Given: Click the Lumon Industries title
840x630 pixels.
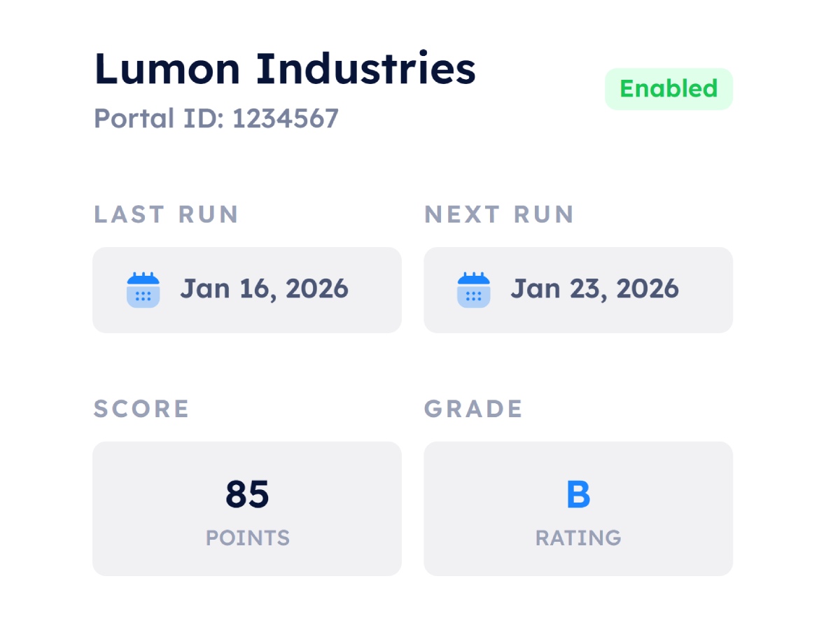Looking at the screenshot, I should tap(285, 69).
